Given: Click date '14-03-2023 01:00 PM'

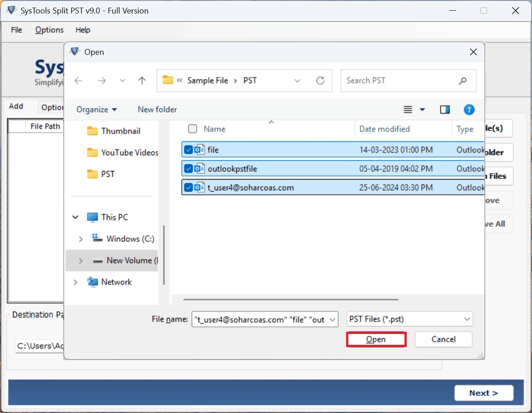Looking at the screenshot, I should pyautogui.click(x=396, y=149).
